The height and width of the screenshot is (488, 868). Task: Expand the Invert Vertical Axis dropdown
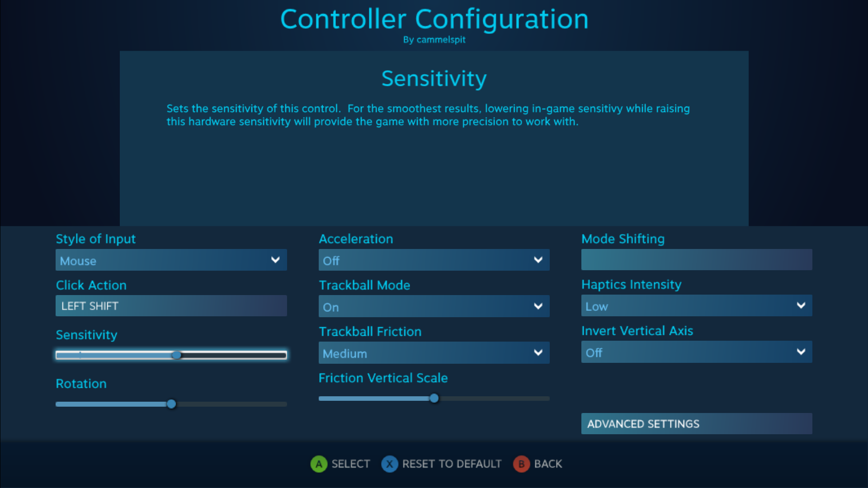tap(696, 352)
